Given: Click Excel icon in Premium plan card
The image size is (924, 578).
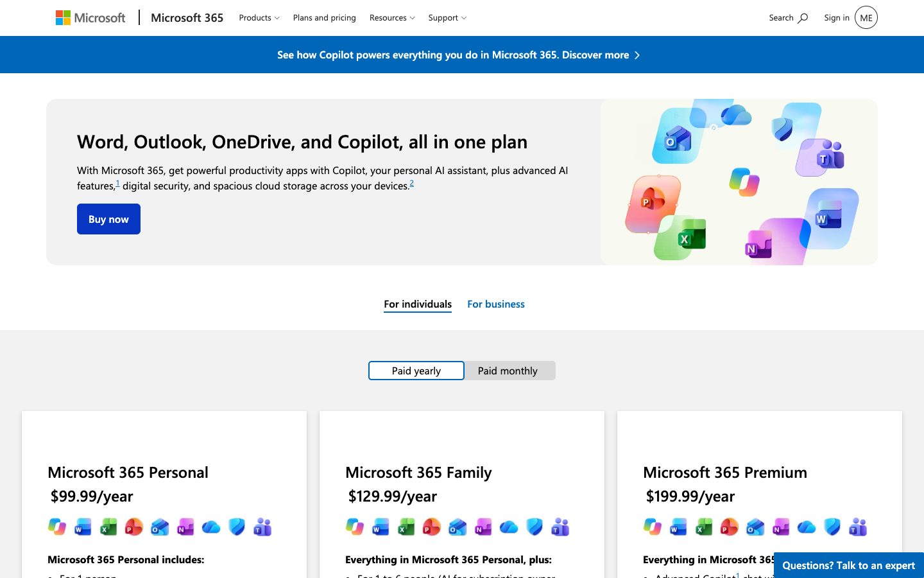Looking at the screenshot, I should point(704,527).
